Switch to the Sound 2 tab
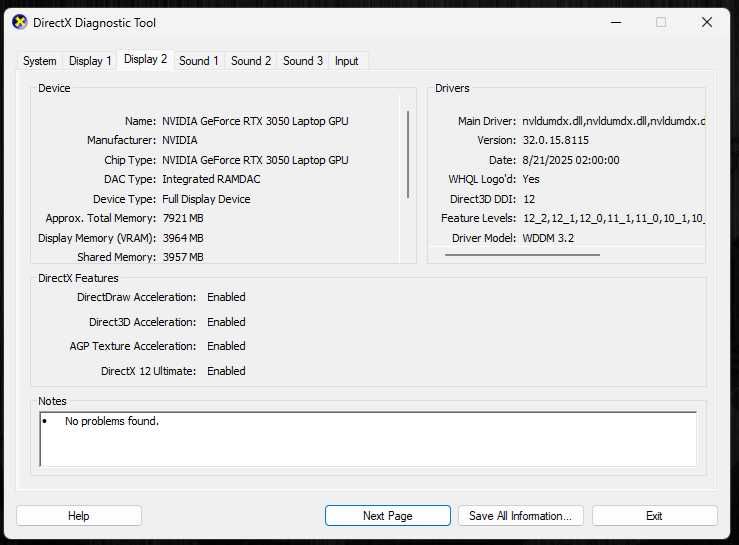 251,61
